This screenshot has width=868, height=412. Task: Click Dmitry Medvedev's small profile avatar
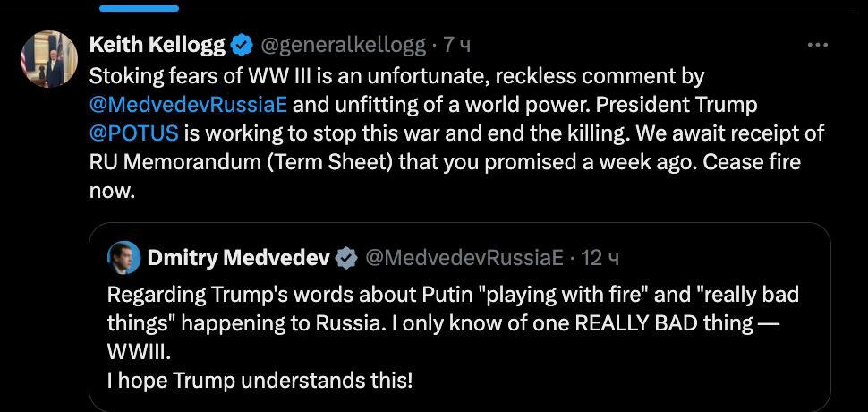point(123,258)
